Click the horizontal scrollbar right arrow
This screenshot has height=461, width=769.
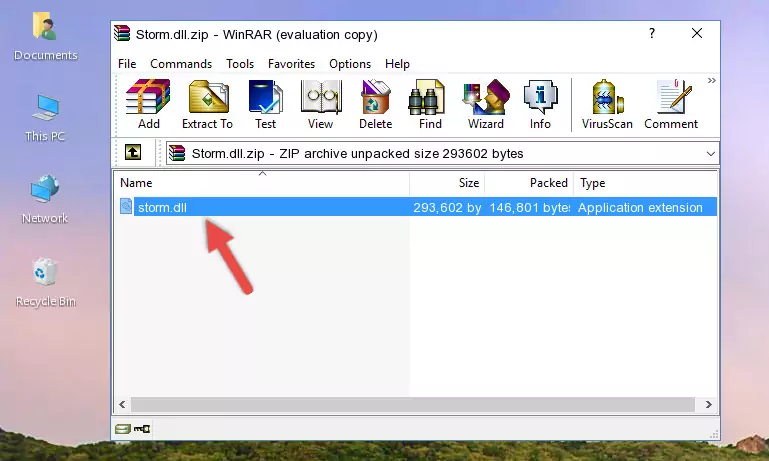coord(708,405)
